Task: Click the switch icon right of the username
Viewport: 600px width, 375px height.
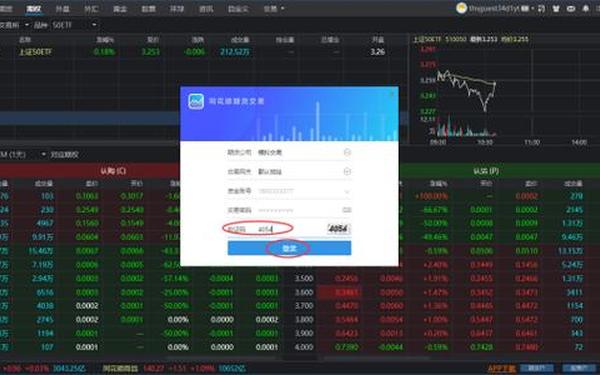Action: click(x=541, y=8)
